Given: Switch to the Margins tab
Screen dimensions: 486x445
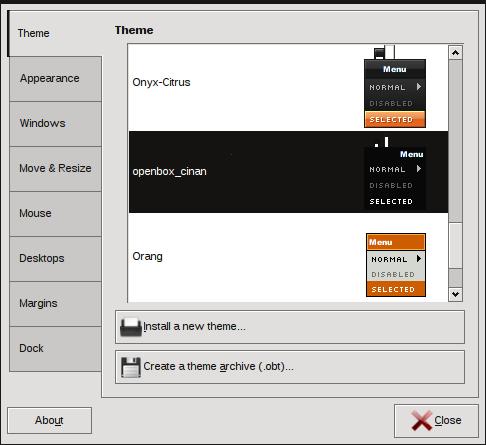Looking at the screenshot, I should [x=56, y=304].
